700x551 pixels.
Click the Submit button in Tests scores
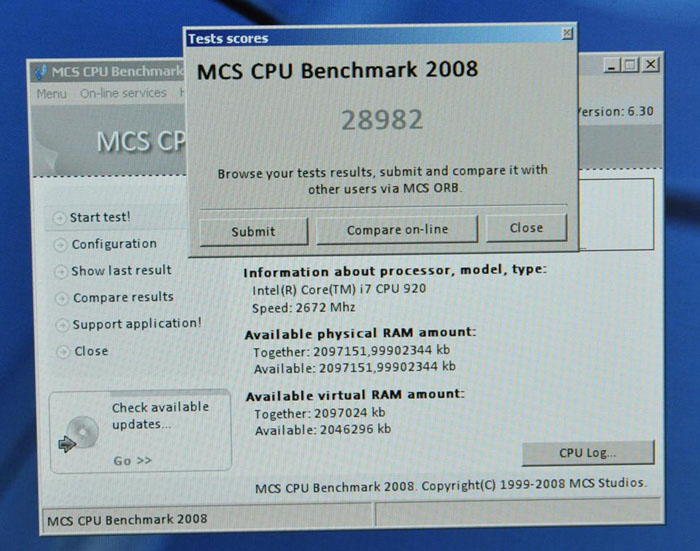(254, 231)
